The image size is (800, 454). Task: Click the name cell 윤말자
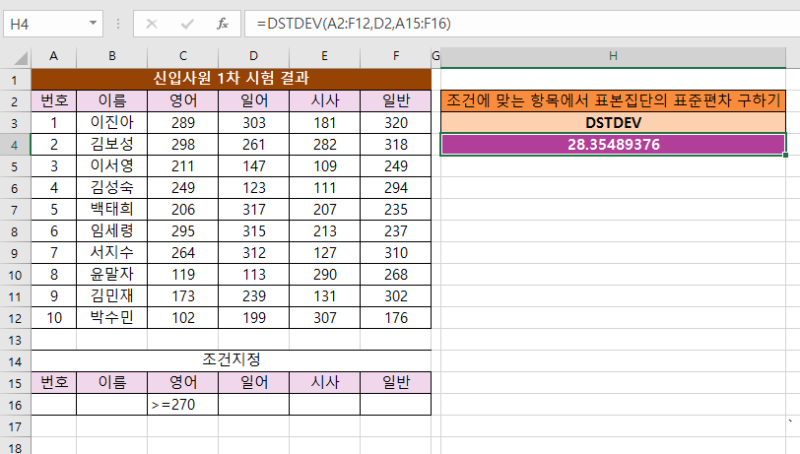(x=112, y=274)
